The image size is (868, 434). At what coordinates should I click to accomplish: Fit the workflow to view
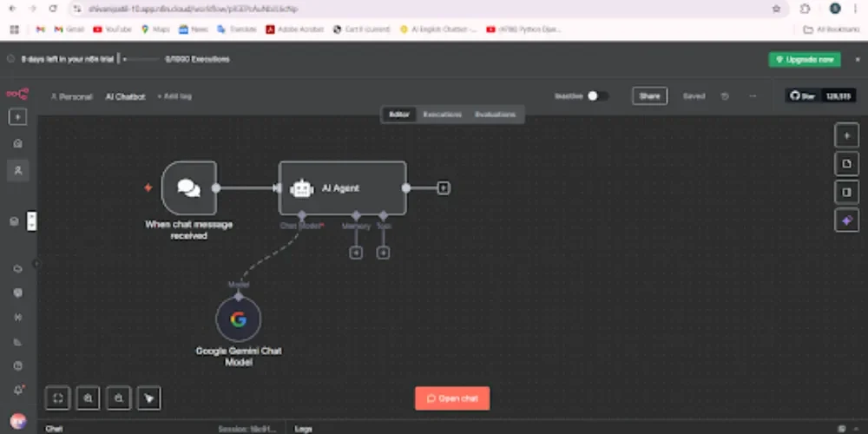pos(57,398)
